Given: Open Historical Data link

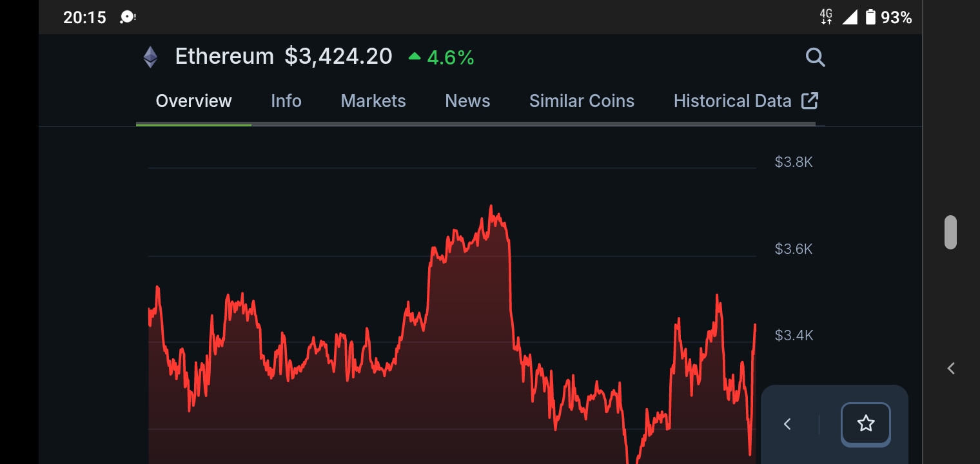Looking at the screenshot, I should tap(732, 101).
